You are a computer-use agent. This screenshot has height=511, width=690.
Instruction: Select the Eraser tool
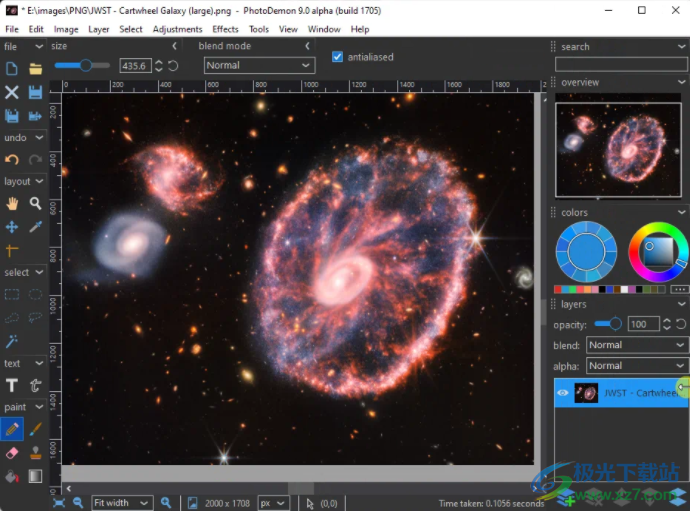(12, 452)
